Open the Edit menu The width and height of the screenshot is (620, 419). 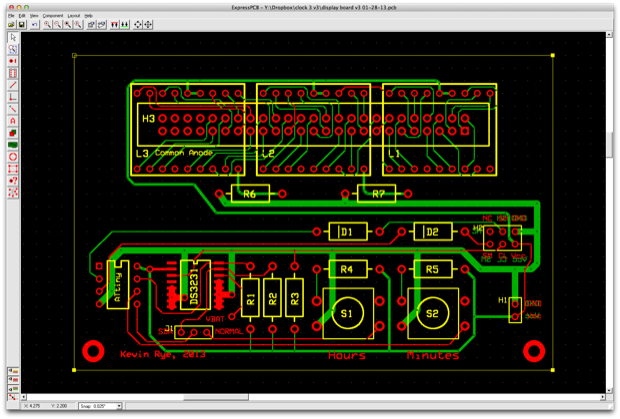click(x=22, y=16)
